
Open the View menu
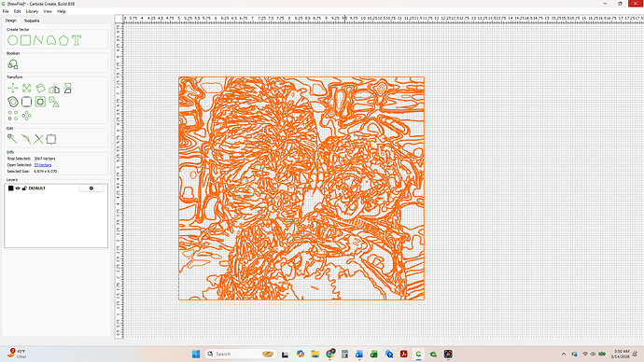(48, 11)
